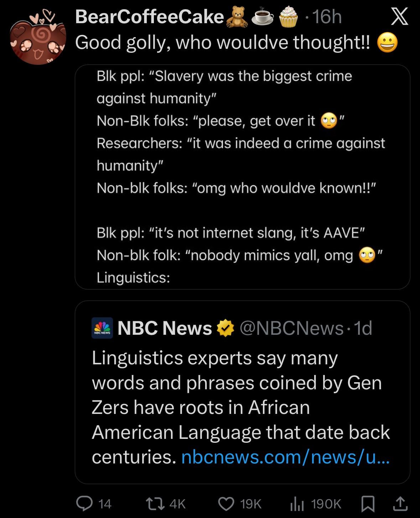Click the NBC News logo avatar
The width and height of the screenshot is (420, 518).
(x=102, y=328)
